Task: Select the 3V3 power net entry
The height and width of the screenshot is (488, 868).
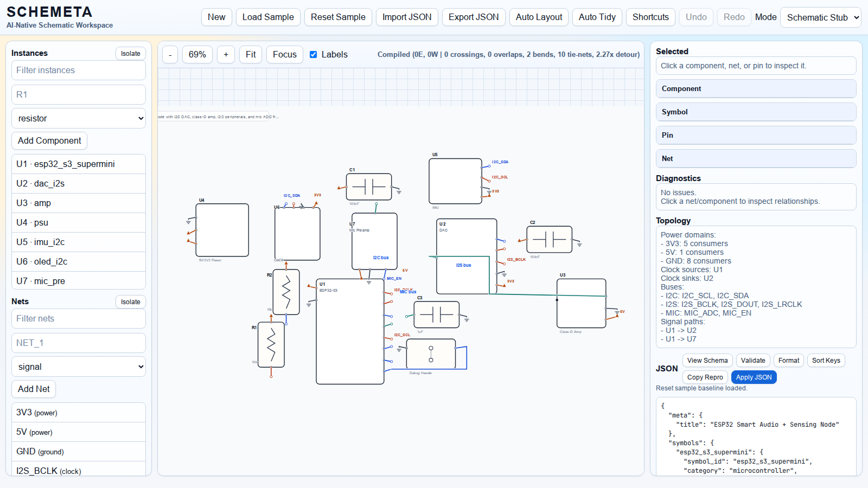Action: 79,413
